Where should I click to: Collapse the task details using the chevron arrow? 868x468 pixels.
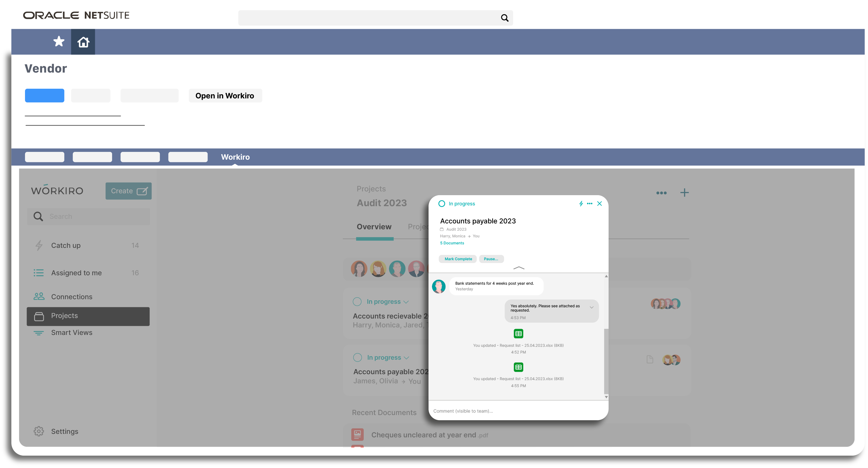518,268
